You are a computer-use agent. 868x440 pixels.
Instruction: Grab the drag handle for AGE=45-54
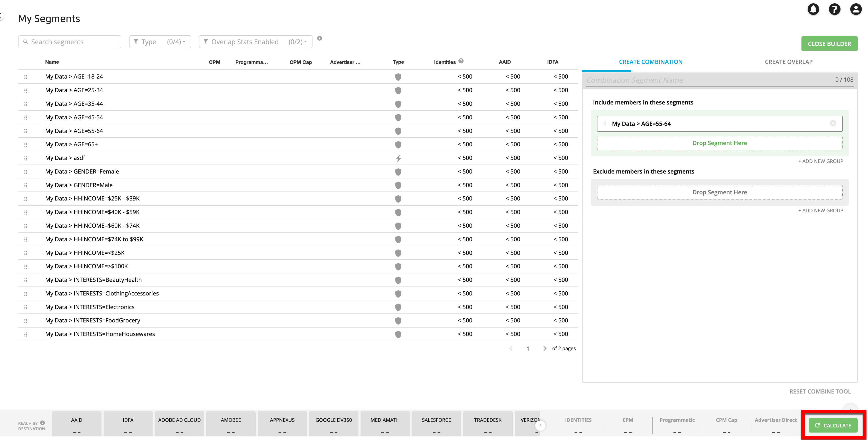point(26,118)
